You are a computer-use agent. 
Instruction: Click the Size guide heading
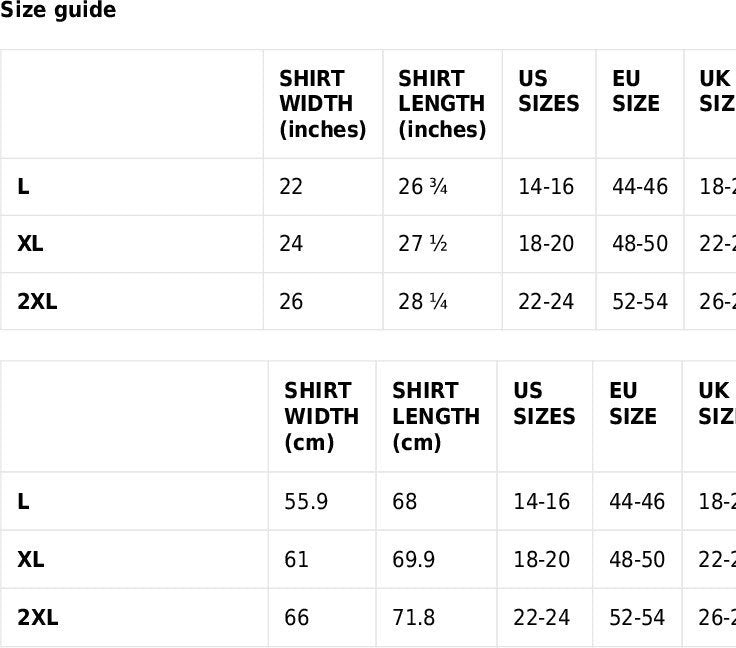(x=58, y=11)
